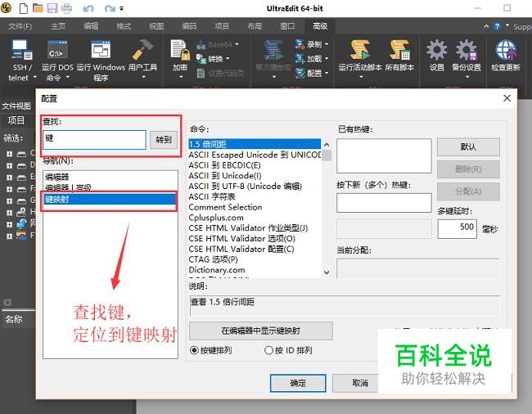This screenshot has width=532, height=414.
Task: Click the blue Help question mark icon
Action: pyautogui.click(x=497, y=26)
